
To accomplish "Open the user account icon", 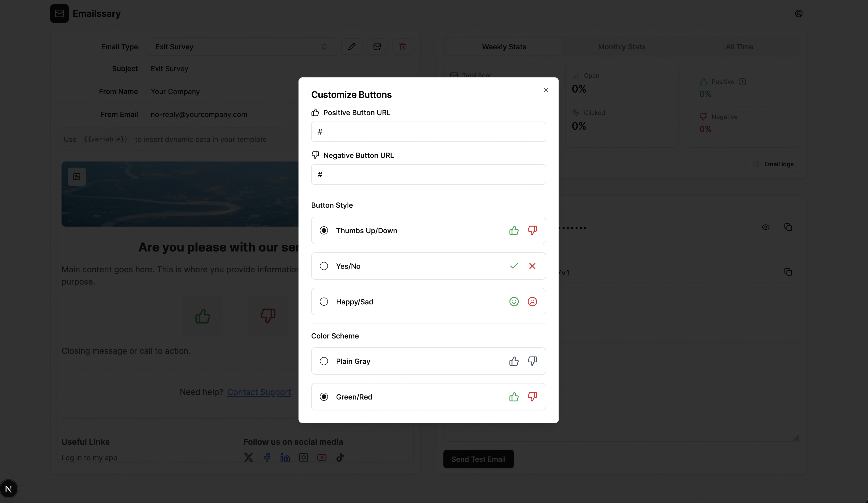I will 798,13.
